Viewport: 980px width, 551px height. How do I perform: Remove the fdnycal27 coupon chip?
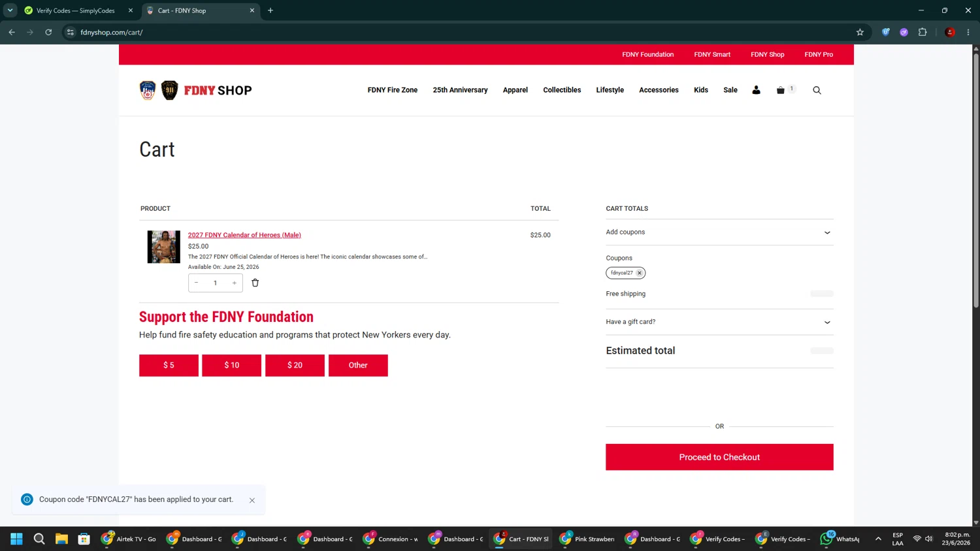640,273
